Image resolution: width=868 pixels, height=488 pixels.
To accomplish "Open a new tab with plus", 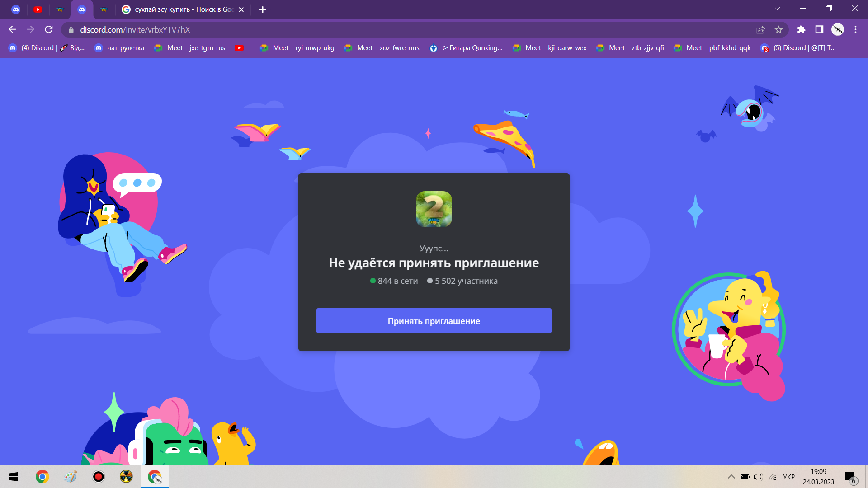I will coord(263,9).
